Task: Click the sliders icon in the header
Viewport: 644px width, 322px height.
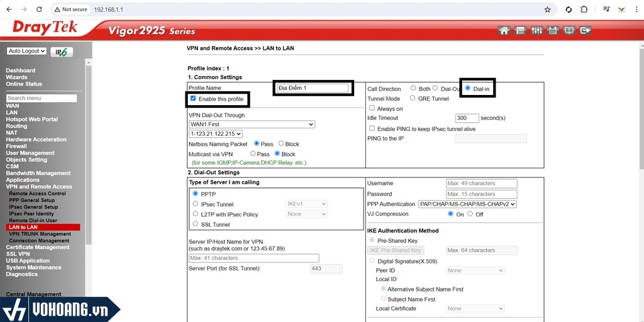Action: (x=536, y=30)
